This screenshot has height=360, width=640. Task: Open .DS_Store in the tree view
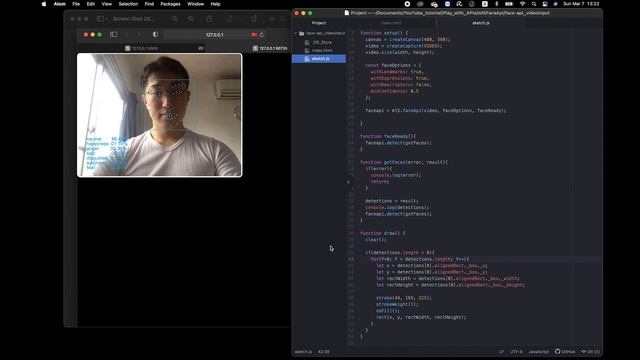point(322,42)
